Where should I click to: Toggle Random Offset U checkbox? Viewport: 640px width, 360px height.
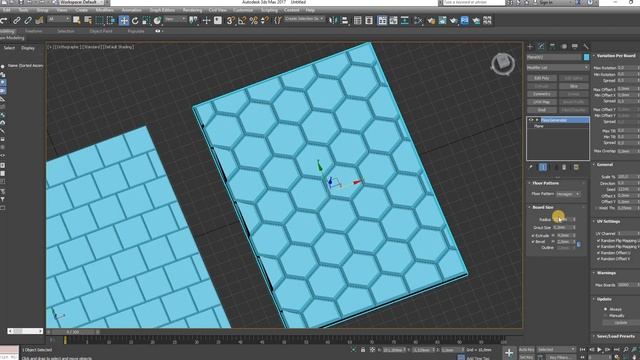pyautogui.click(x=598, y=253)
